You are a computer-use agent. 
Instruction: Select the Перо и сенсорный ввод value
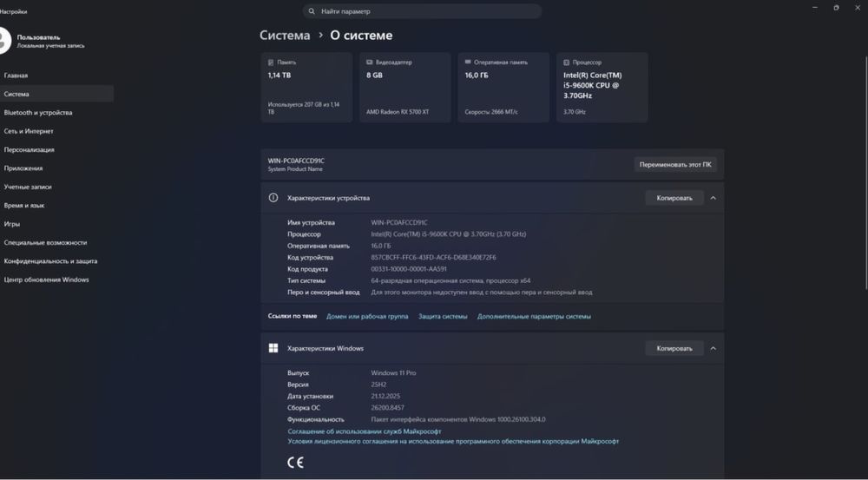[x=482, y=293]
